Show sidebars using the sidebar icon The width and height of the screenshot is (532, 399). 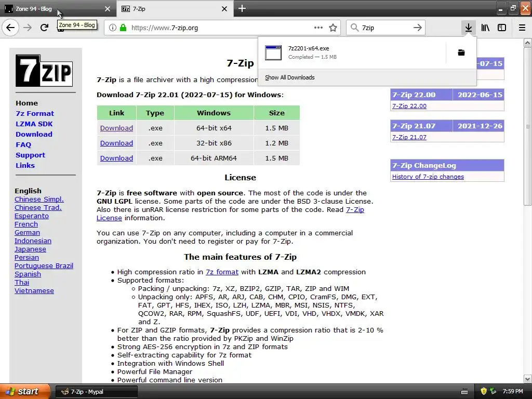tap(502, 28)
